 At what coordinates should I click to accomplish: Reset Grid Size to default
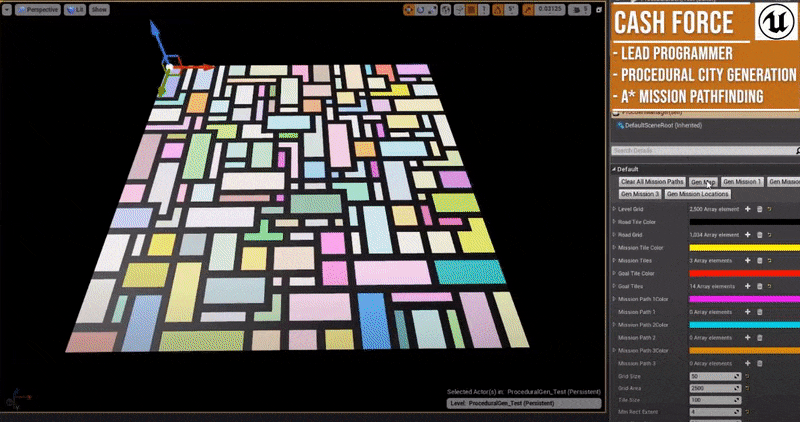click(747, 376)
